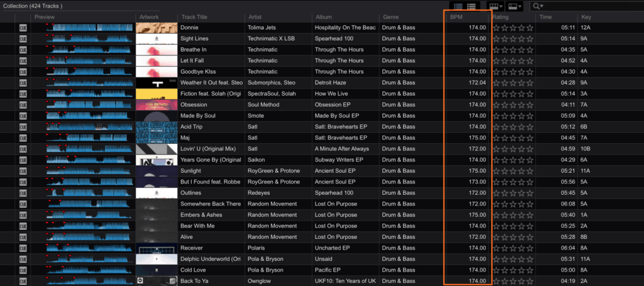Set five-star rating for Alive
The height and width of the screenshot is (286, 644).
pos(530,238)
